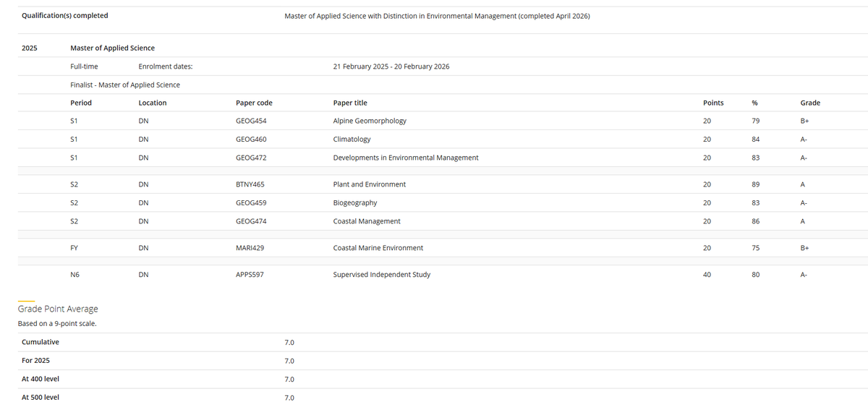Viewport: 868px width, 407px height.
Task: Click the Coastal Marine Environment paper title
Action: pos(378,248)
